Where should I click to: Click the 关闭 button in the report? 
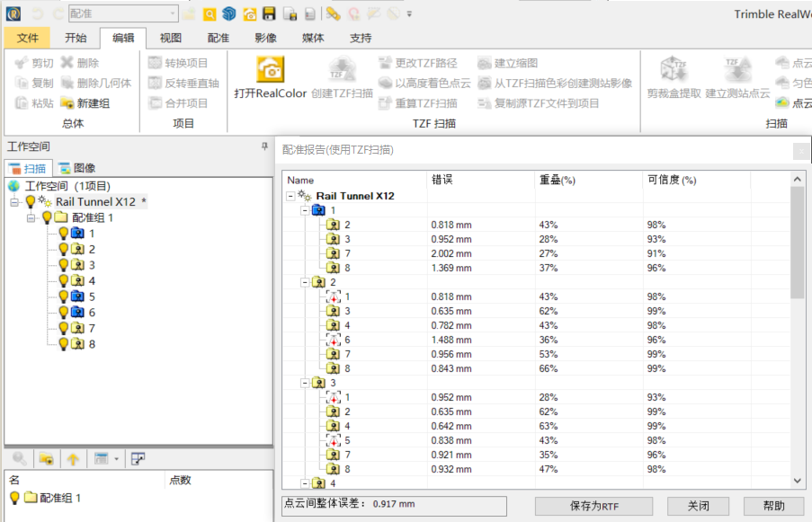pos(698,506)
